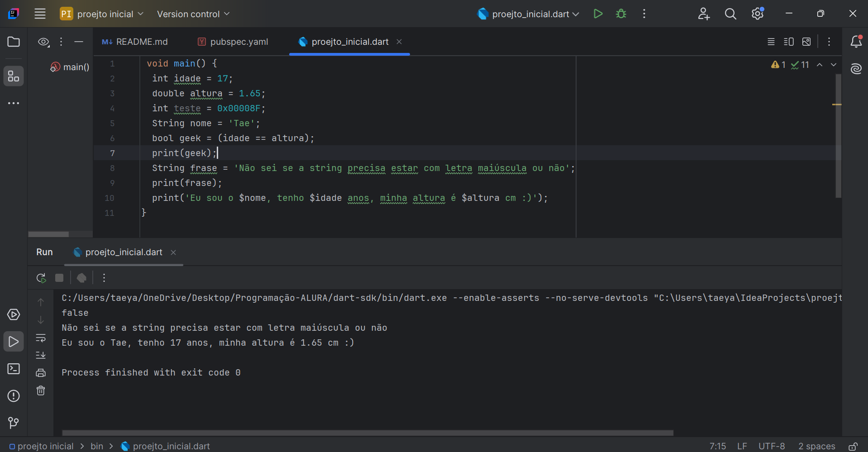868x452 pixels.
Task: Click the Structure panel horizontal scrollbar
Action: (48, 234)
